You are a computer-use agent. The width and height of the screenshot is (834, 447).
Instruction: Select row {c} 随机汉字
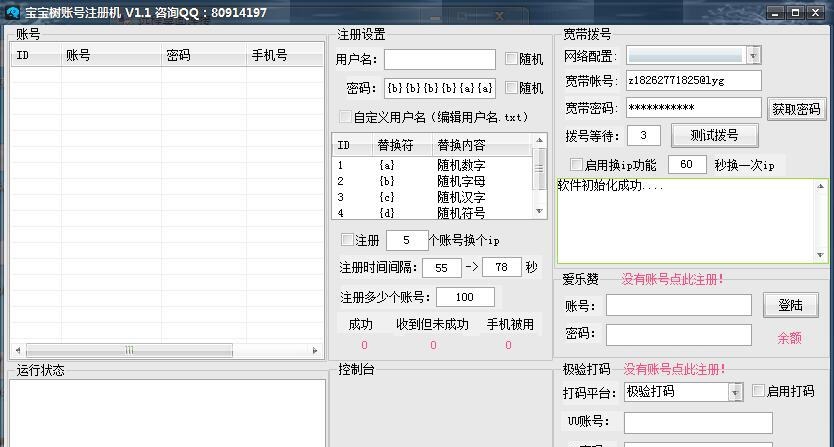(432, 197)
